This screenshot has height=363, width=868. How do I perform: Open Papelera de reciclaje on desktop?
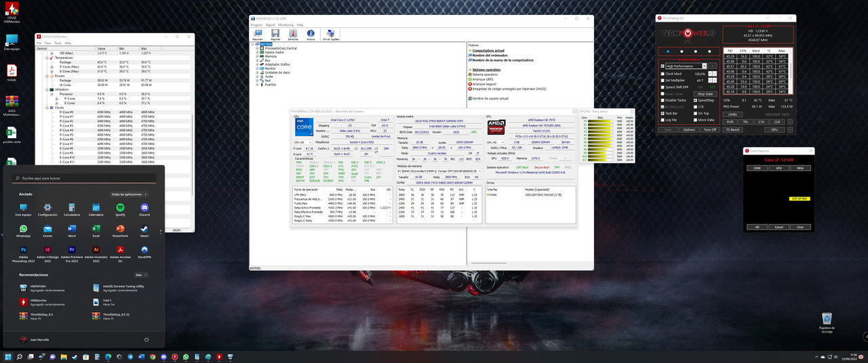[x=827, y=321]
